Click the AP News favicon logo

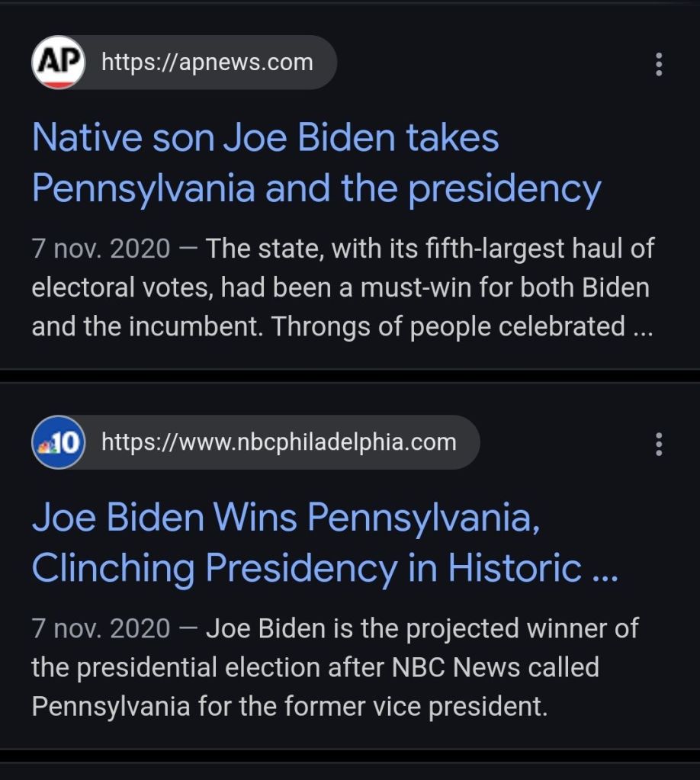pos(58,63)
